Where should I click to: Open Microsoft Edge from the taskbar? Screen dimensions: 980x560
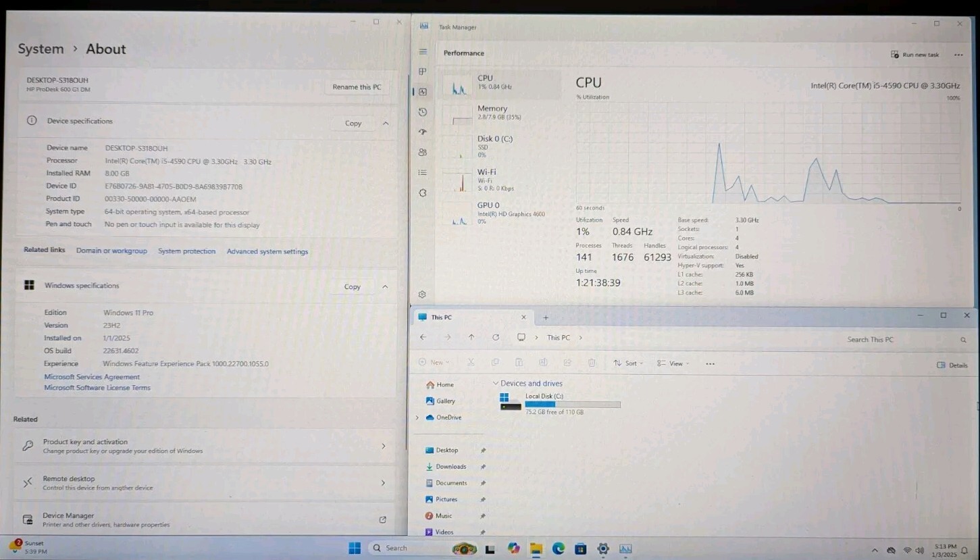pyautogui.click(x=559, y=549)
